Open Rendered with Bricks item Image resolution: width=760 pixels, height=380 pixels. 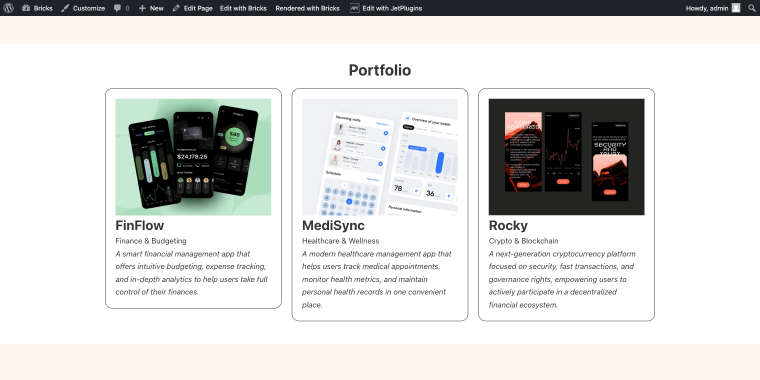[x=307, y=8]
